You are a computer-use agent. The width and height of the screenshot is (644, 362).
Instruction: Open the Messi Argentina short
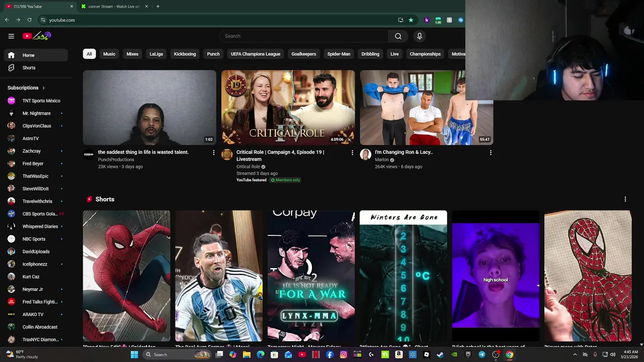click(x=219, y=276)
